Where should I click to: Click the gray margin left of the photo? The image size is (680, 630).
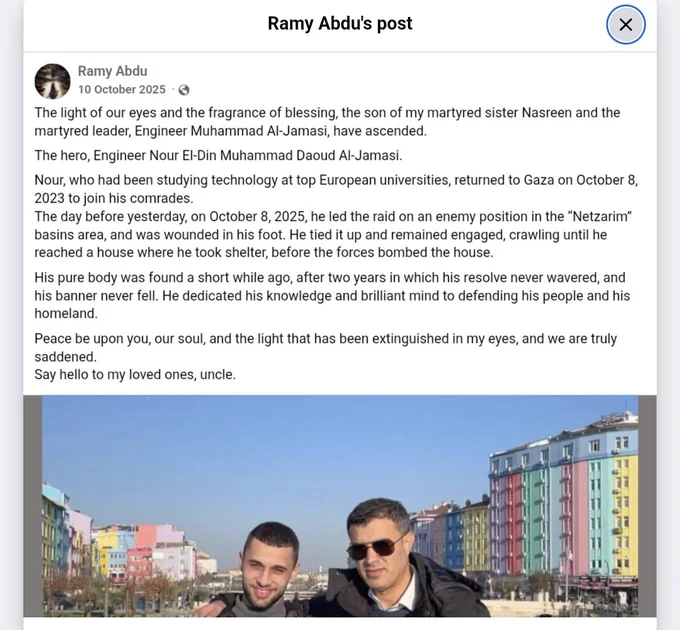point(33,506)
